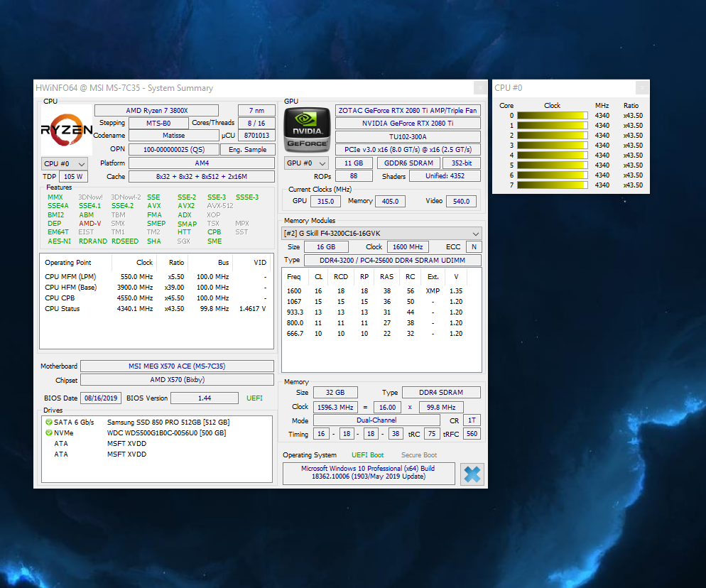706x588 pixels.
Task: Click the MSI MEG X570 ACE motherboard field
Action: click(177, 366)
